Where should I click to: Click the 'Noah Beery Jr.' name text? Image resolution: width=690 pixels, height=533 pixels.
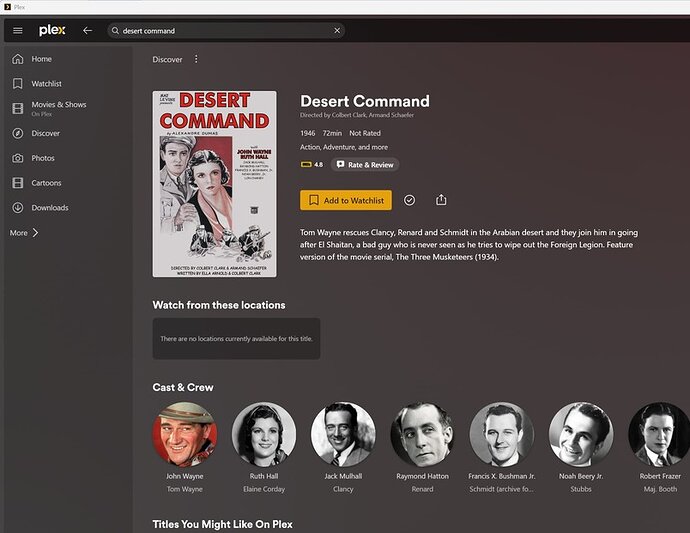[x=581, y=476]
